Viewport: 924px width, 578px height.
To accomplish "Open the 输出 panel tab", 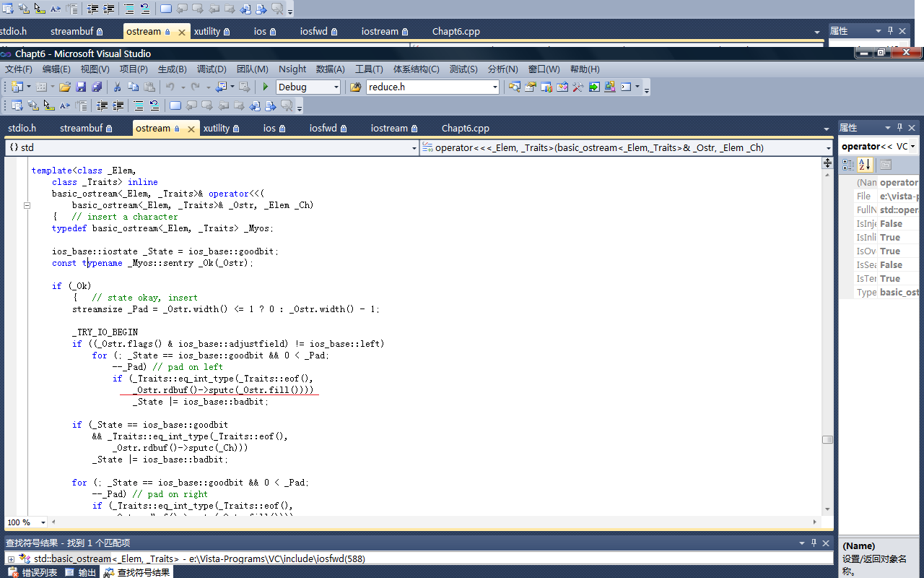I will pos(81,572).
